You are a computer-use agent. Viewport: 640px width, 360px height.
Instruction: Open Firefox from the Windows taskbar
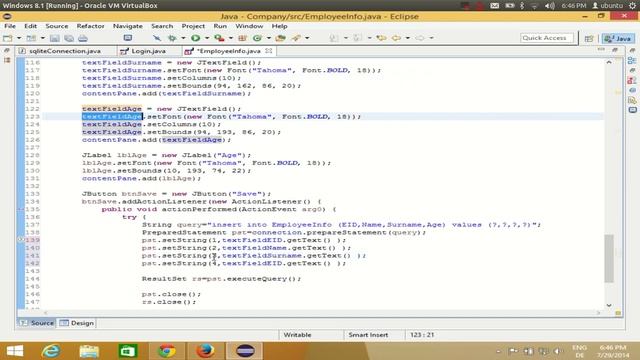pyautogui.click(x=205, y=351)
